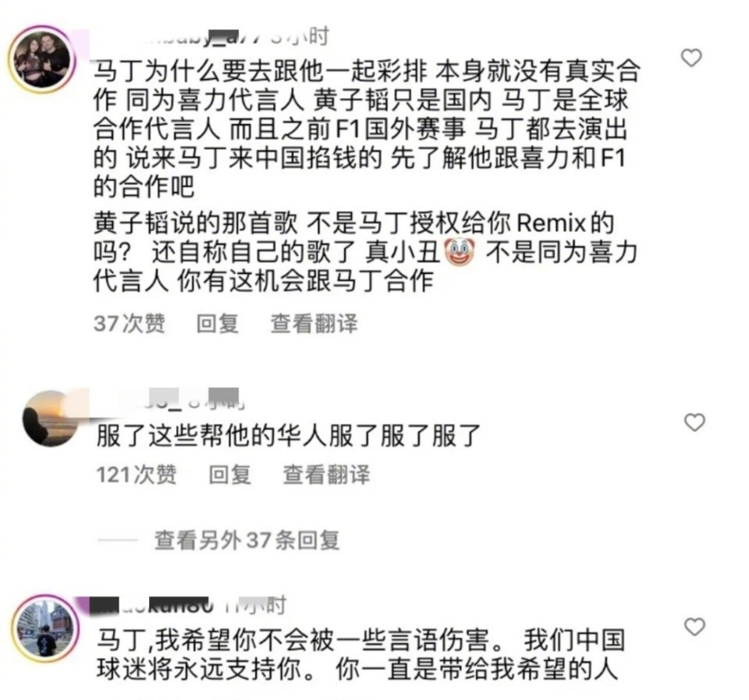Open username ending in kun80
This screenshot has height=700, width=749.
tap(153, 605)
